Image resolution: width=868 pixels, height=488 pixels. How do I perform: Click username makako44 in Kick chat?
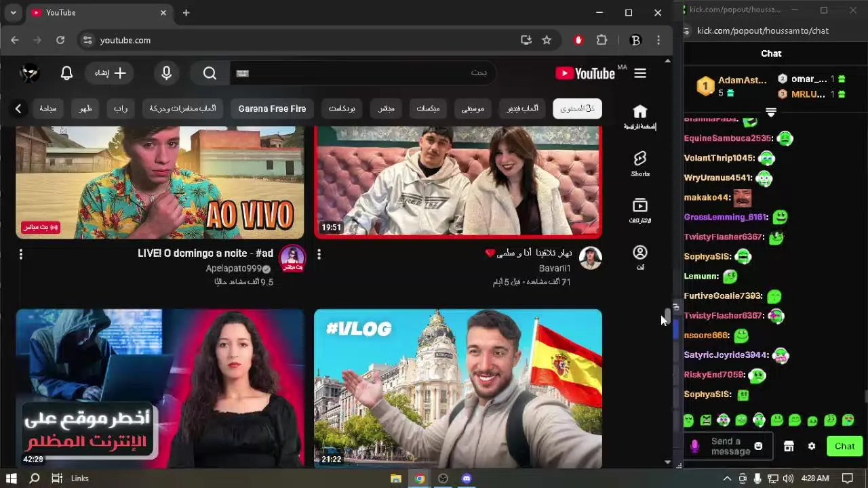[x=706, y=197]
